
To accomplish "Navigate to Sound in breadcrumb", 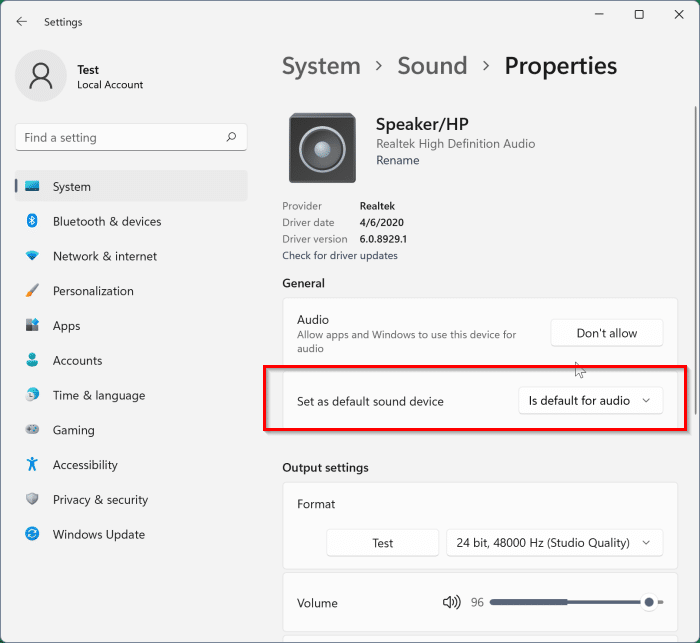I will (432, 66).
